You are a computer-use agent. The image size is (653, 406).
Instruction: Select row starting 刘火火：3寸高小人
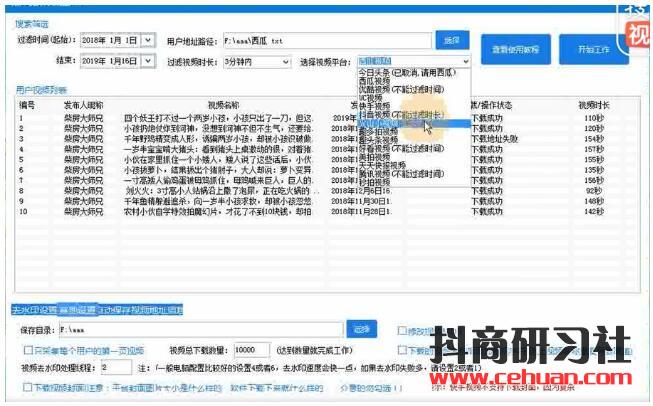[x=326, y=191]
